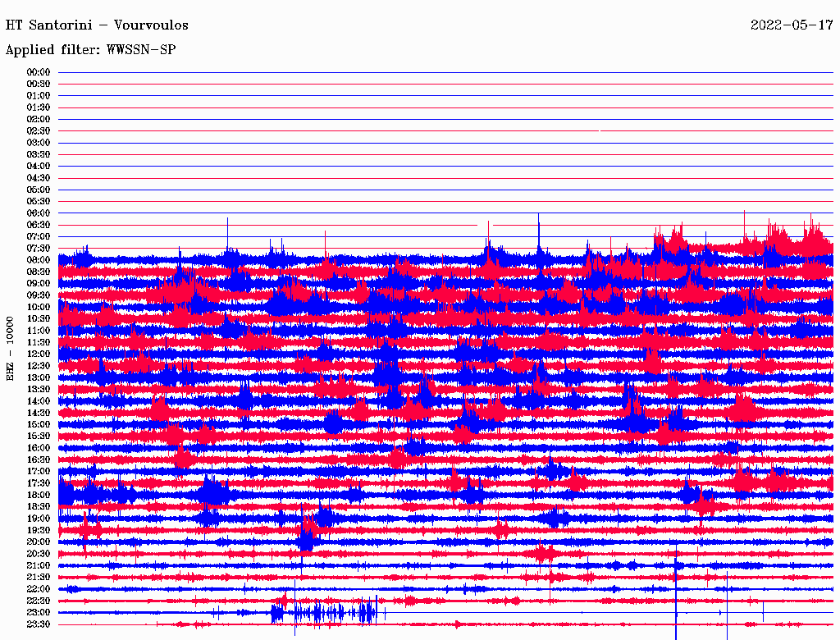Click the 12:00 time label
Screen dimensions: 840x640
tap(39, 354)
